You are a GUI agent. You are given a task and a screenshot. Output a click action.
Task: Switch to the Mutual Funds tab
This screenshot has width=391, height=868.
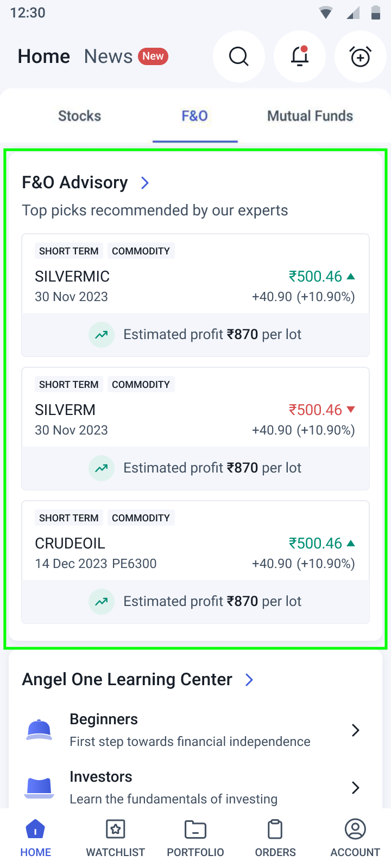(x=310, y=116)
